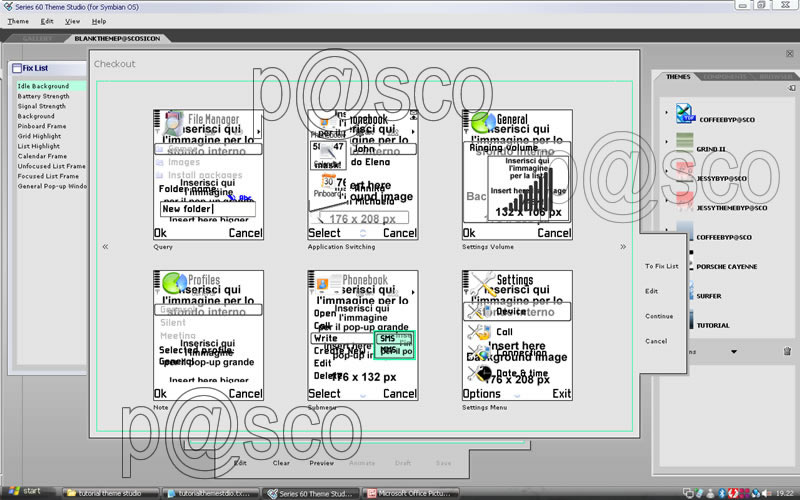Click Preview in the bottom toolbar
Image resolution: width=800 pixels, height=500 pixels.
click(x=321, y=463)
